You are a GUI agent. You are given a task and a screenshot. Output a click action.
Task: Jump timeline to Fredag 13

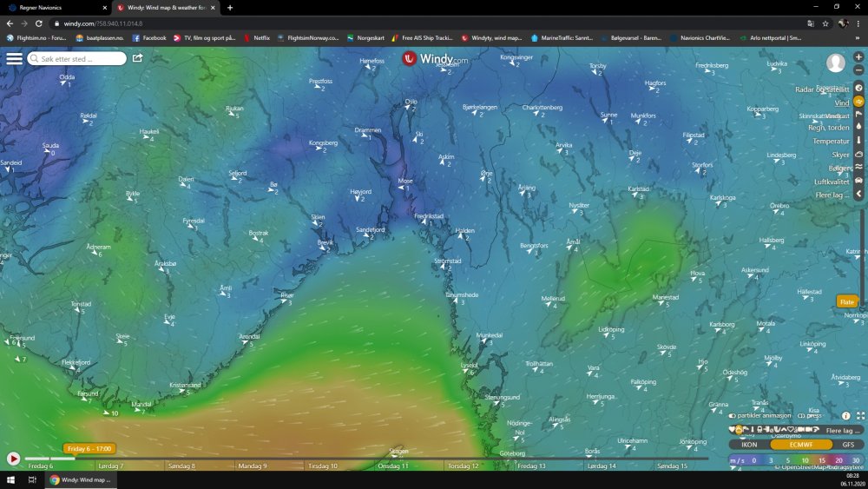click(x=531, y=466)
